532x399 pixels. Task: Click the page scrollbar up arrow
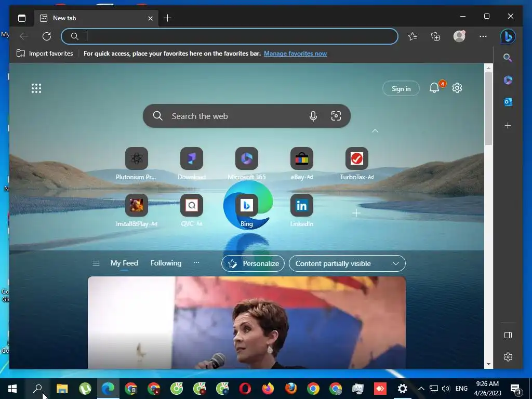(x=488, y=68)
